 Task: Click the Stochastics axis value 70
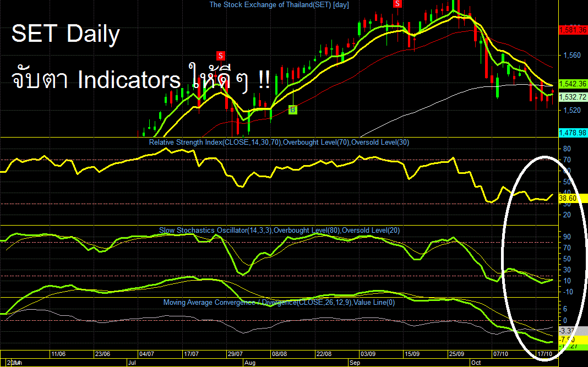(567, 248)
